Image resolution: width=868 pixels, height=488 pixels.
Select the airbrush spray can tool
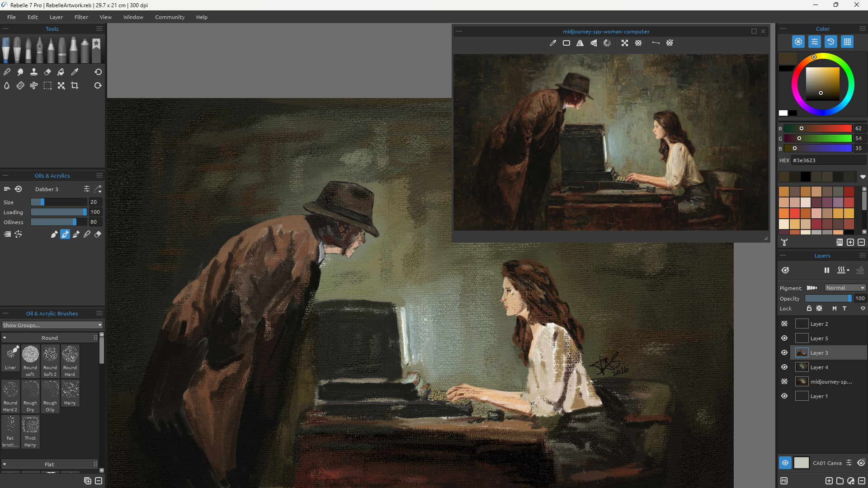[x=85, y=50]
